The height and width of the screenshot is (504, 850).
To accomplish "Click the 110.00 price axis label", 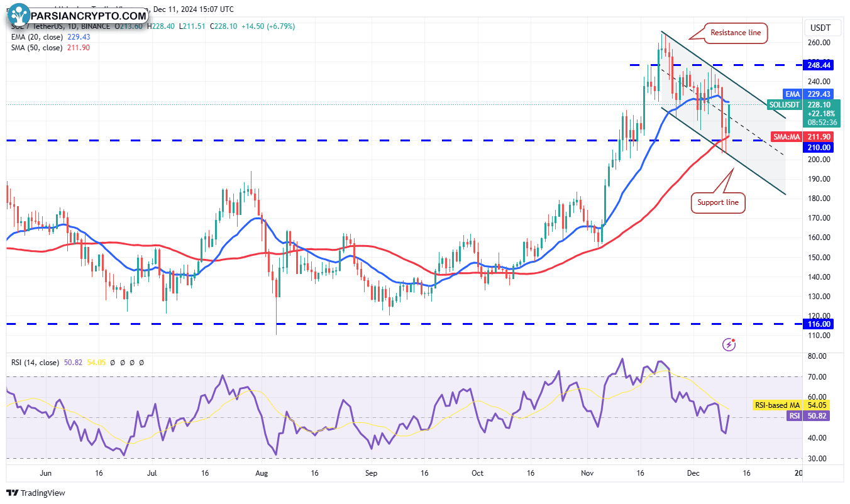I will pos(819,336).
